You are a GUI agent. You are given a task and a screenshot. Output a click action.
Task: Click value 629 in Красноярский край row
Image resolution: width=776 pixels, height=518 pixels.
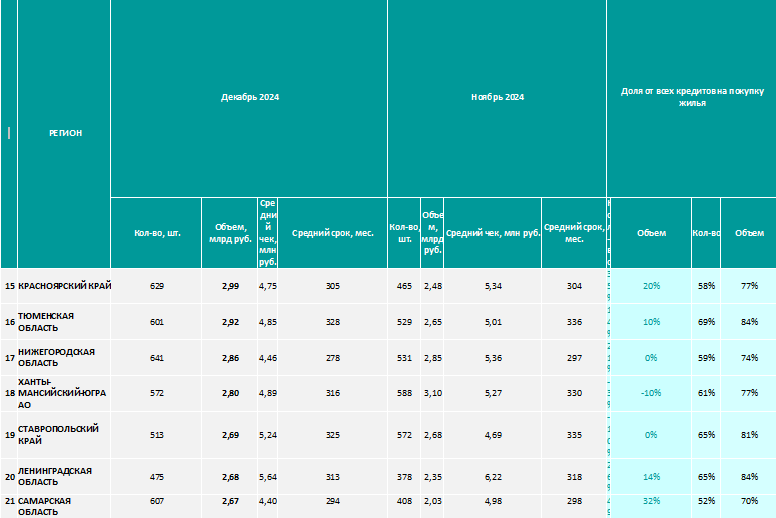click(x=157, y=286)
